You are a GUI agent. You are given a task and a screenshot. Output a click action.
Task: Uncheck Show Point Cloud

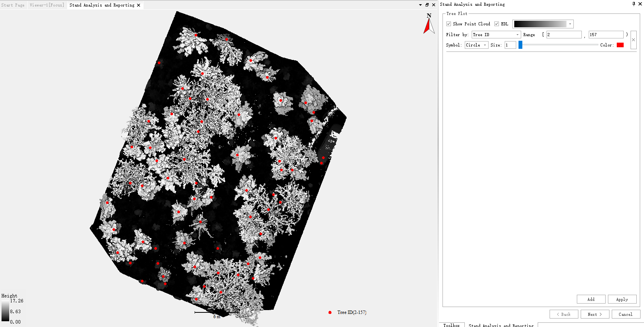coord(449,24)
